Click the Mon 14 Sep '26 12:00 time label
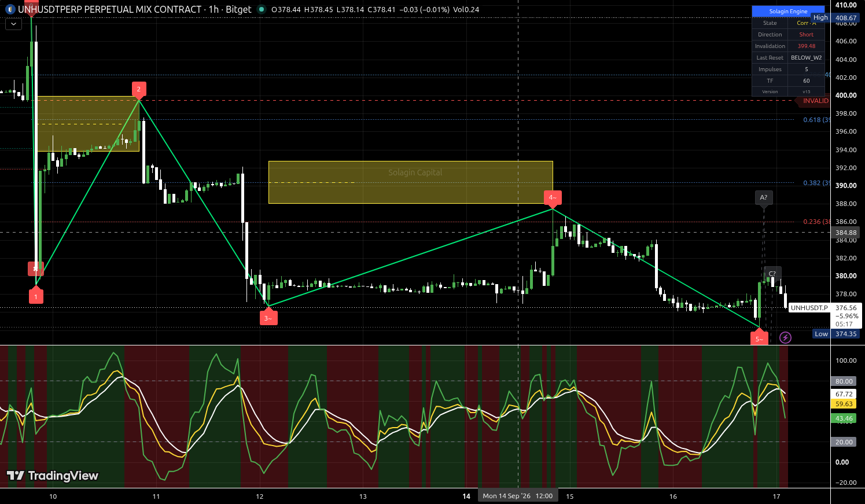Screen dimensions: 865x504 point(517,496)
